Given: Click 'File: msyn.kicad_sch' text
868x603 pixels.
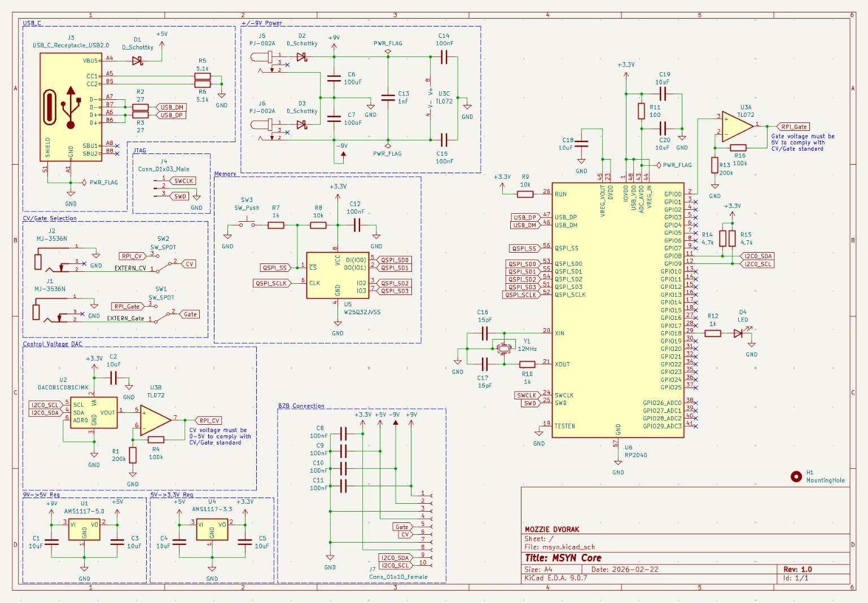Looking at the screenshot, I should [x=560, y=547].
